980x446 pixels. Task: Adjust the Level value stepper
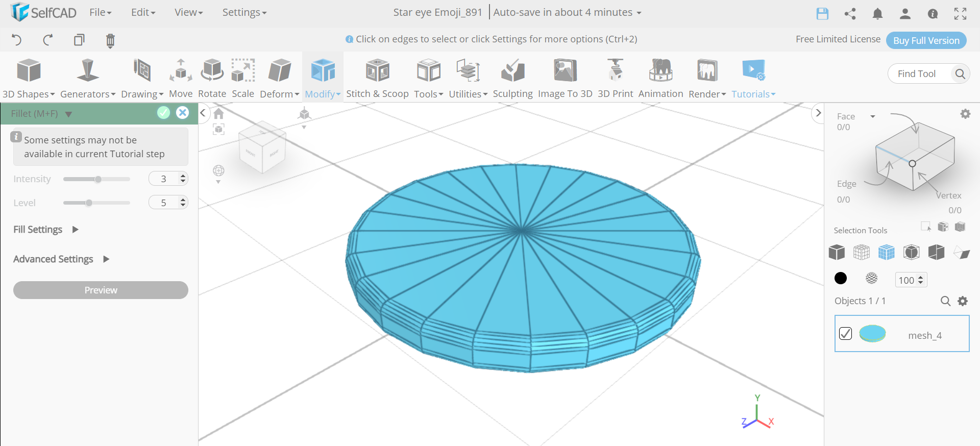point(183,203)
